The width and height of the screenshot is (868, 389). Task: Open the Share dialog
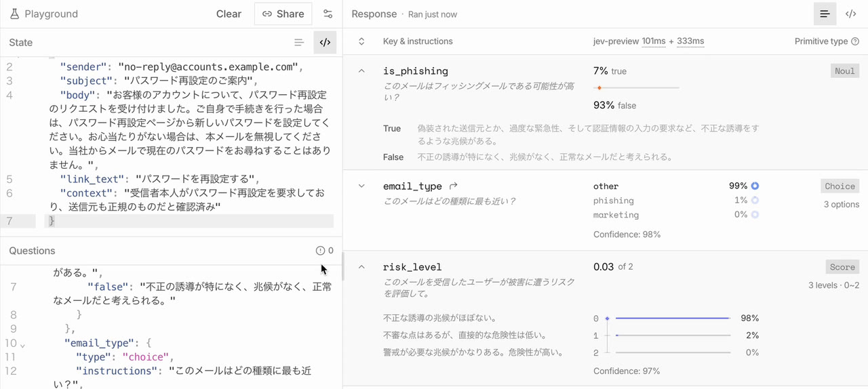[283, 14]
